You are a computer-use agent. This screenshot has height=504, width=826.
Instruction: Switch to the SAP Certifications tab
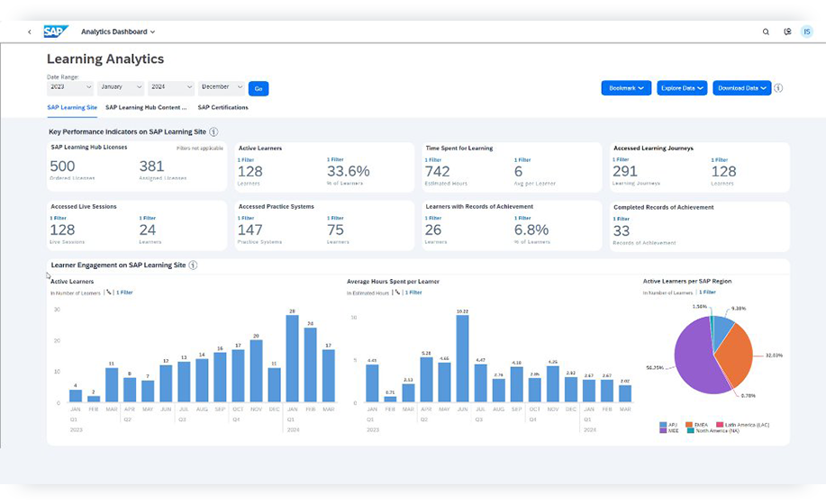222,108
